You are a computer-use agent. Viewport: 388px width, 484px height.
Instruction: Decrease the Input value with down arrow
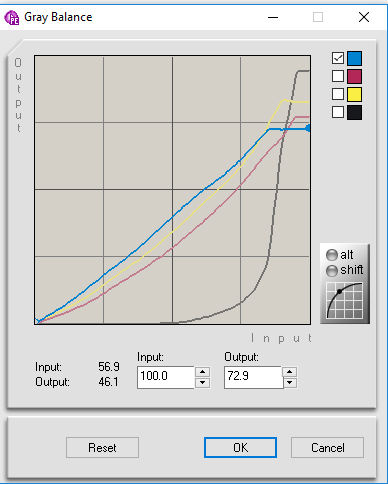coord(202,383)
